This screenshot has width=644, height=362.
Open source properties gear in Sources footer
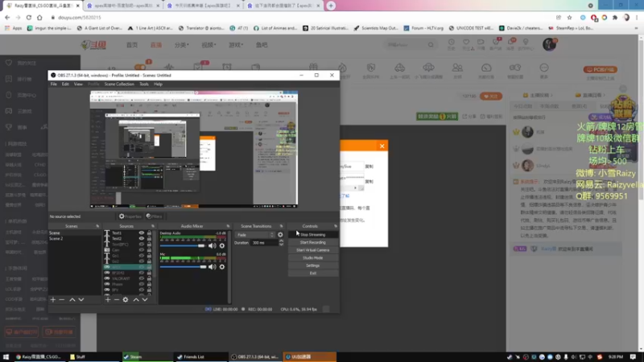coord(126,300)
